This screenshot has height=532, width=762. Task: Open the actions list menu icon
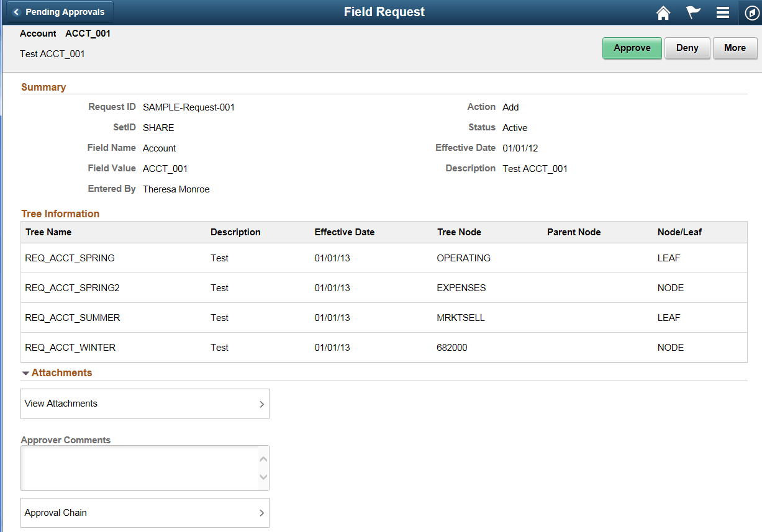tap(722, 12)
